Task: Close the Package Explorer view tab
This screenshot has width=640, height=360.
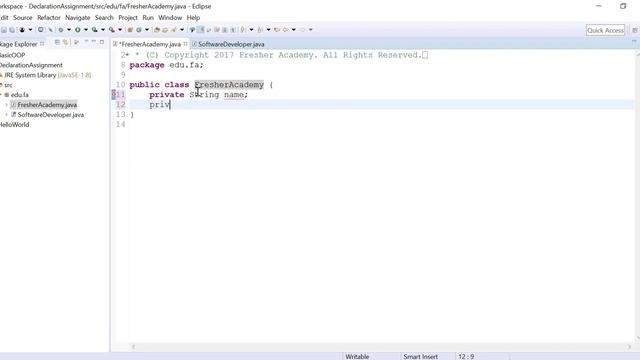Action: pos(42,44)
